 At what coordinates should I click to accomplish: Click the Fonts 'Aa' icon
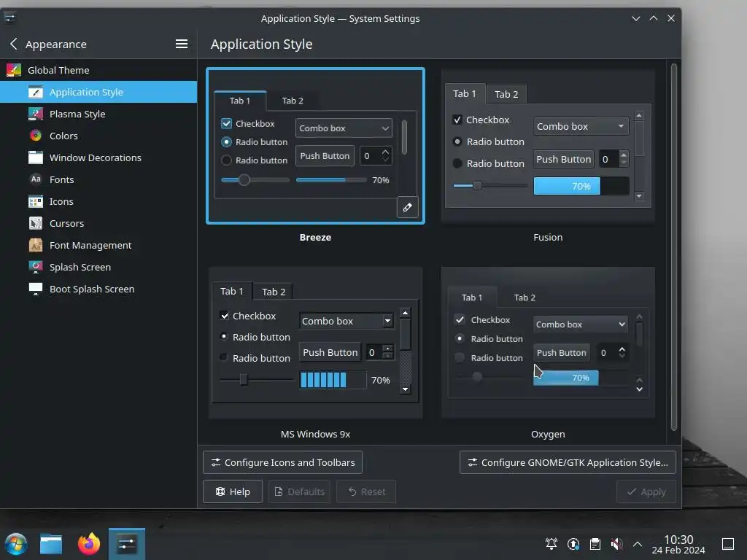tap(36, 179)
